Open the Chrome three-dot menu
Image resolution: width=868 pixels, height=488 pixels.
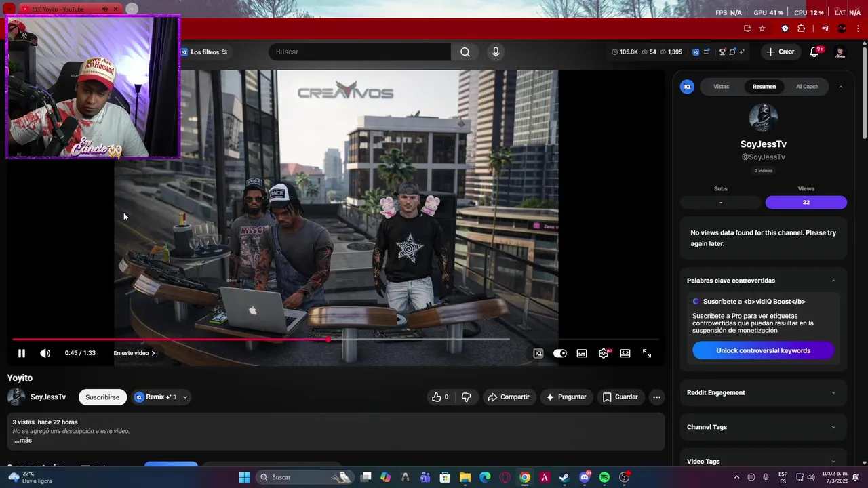857,28
